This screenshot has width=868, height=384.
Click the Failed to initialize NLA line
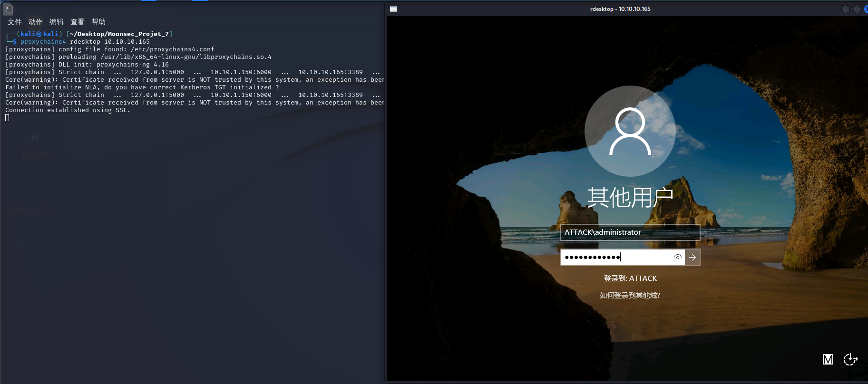(x=142, y=87)
